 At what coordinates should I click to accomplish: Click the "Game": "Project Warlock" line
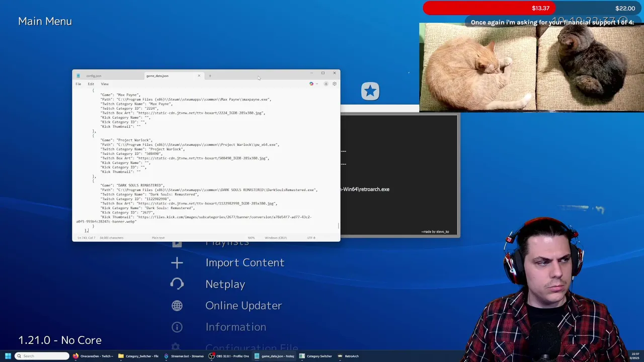tap(126, 140)
